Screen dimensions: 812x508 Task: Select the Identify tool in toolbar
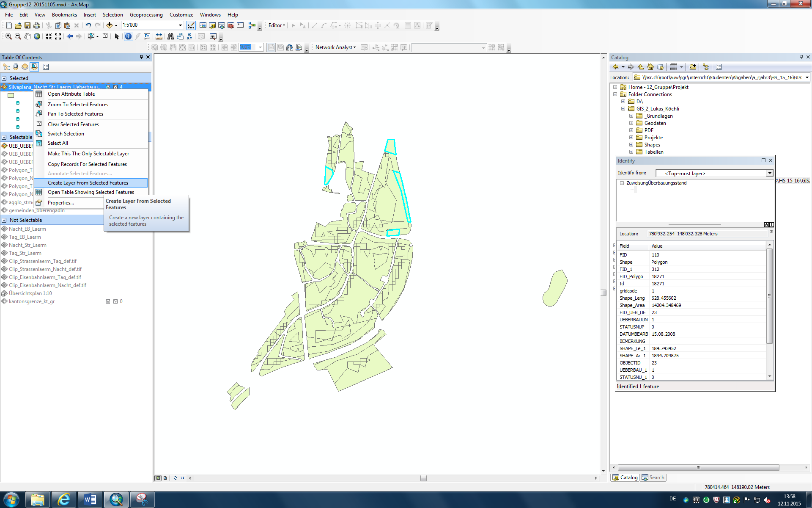[128, 36]
